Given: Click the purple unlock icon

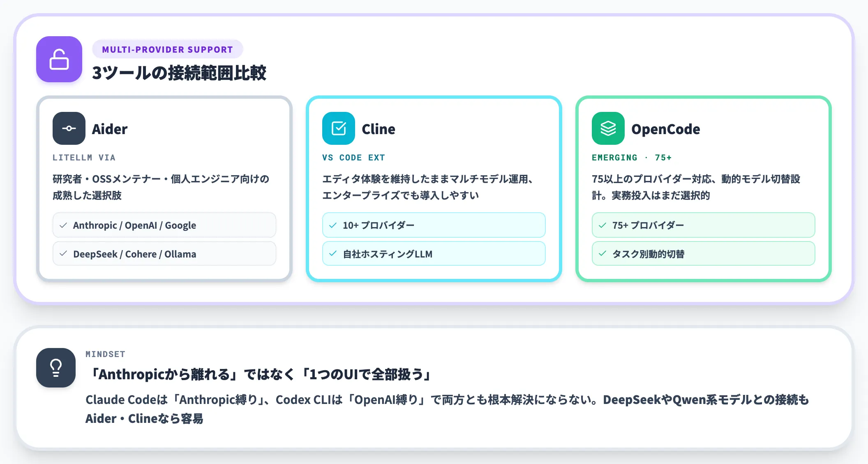Looking at the screenshot, I should [x=59, y=59].
